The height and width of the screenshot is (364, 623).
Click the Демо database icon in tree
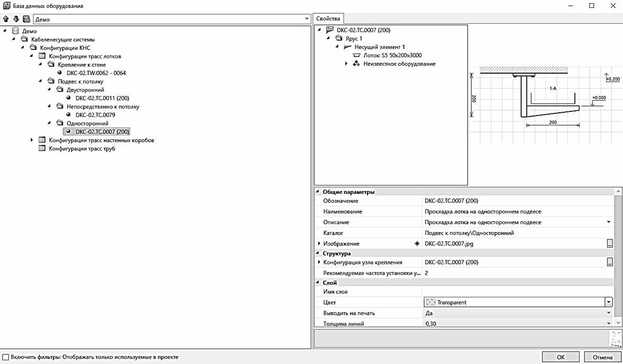coord(15,31)
